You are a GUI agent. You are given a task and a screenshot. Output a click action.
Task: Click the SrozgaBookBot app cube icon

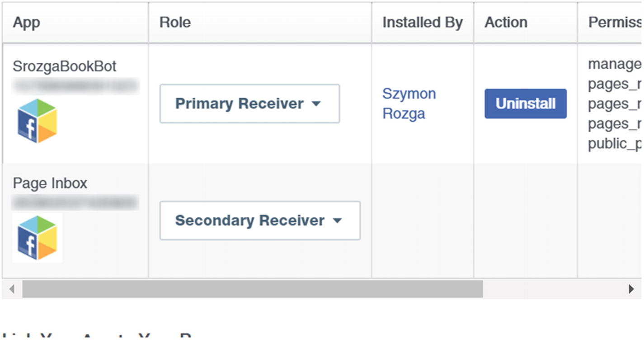click(37, 121)
